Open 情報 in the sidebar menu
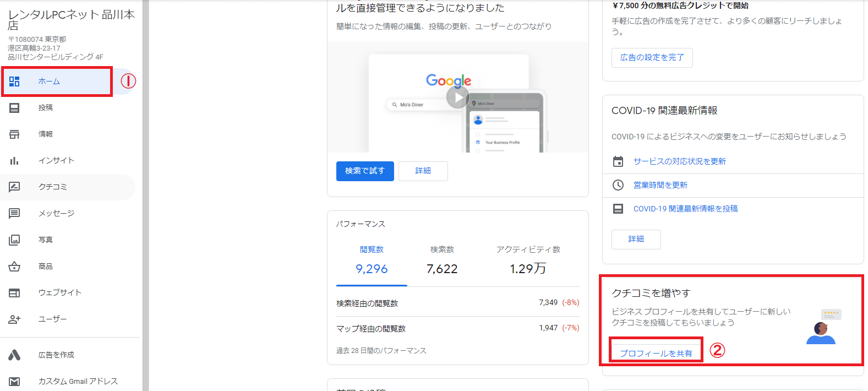868x391 pixels. (68, 134)
